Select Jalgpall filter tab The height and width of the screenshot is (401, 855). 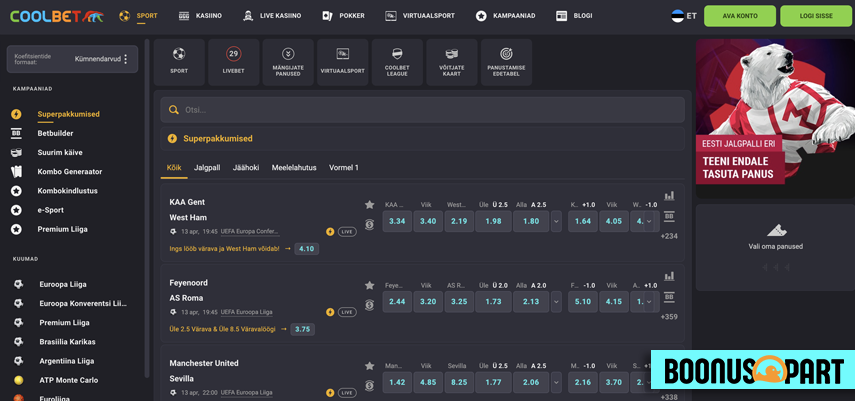tap(207, 167)
